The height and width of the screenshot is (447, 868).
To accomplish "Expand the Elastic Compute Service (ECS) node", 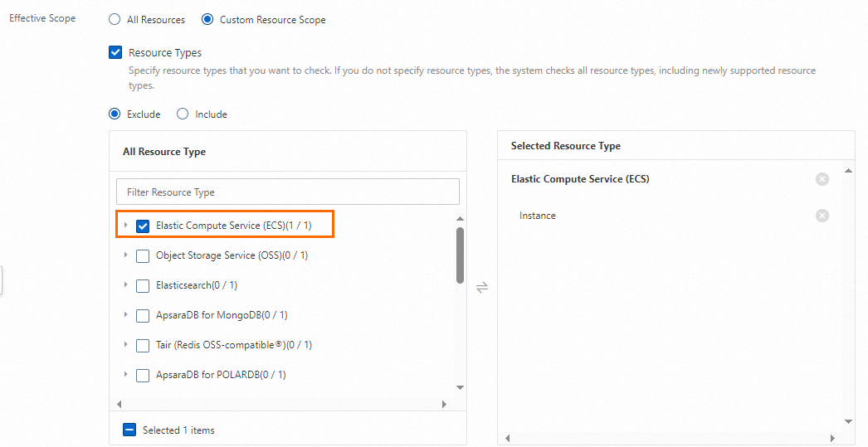I will tap(125, 226).
